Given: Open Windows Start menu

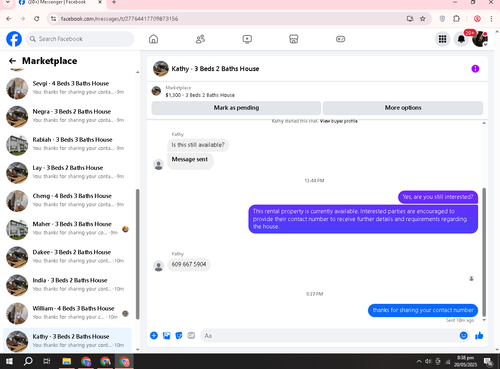Looking at the screenshot, I should pyautogui.click(x=9, y=361).
